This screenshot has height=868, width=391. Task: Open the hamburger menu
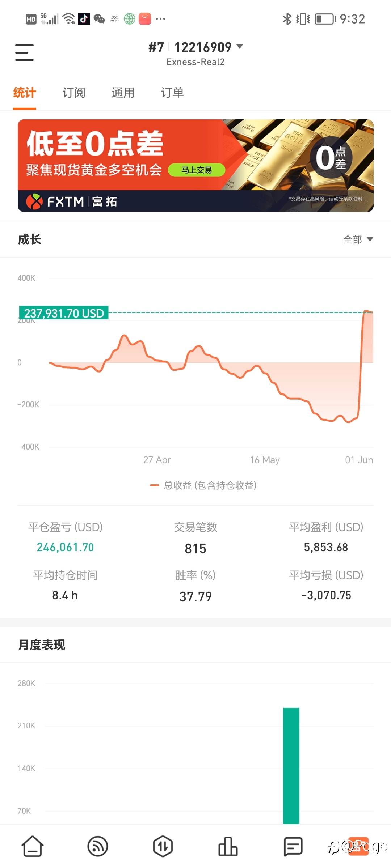click(x=24, y=52)
